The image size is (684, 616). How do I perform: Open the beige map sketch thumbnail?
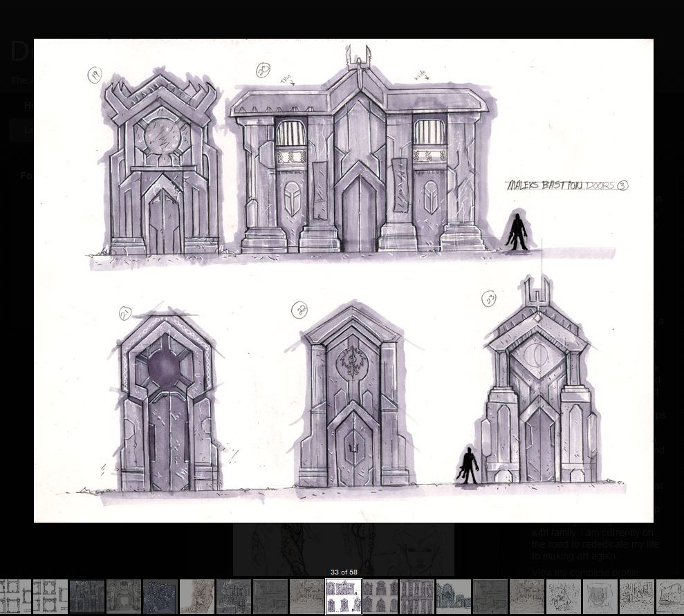(197, 597)
